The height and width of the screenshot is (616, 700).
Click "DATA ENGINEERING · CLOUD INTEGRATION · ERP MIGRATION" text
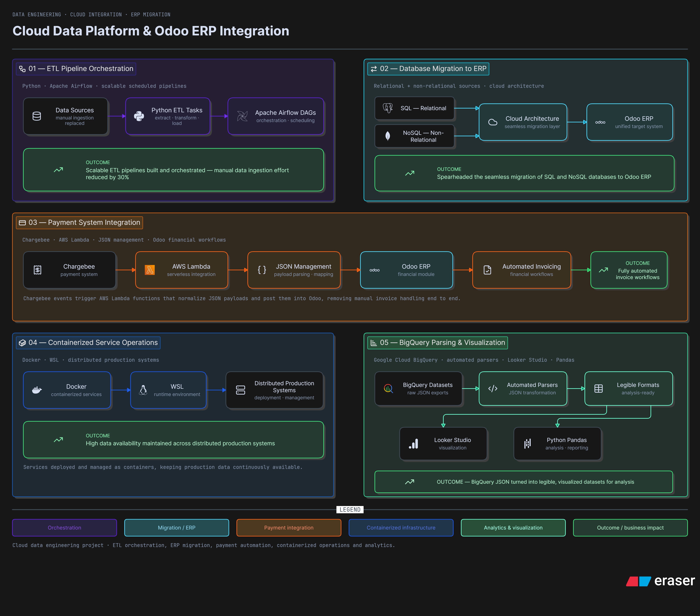point(92,14)
